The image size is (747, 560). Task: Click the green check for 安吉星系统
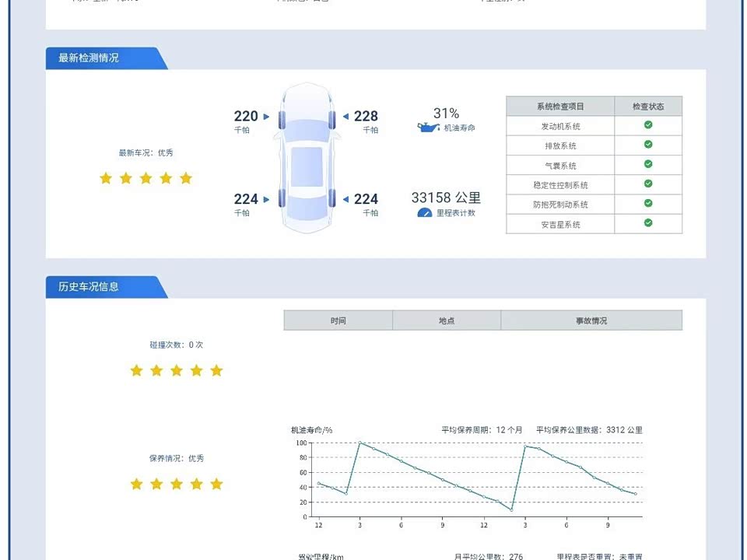648,223
